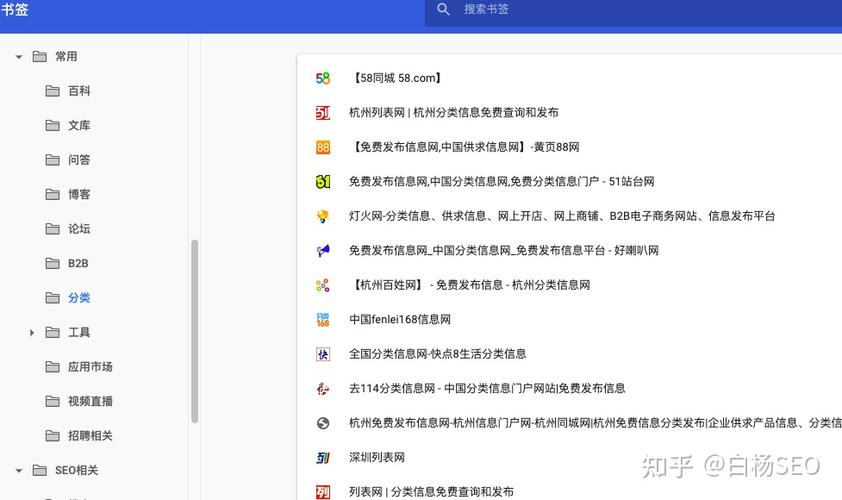
Task: Click the 去114分类信息网 favicon
Action: coord(323,388)
